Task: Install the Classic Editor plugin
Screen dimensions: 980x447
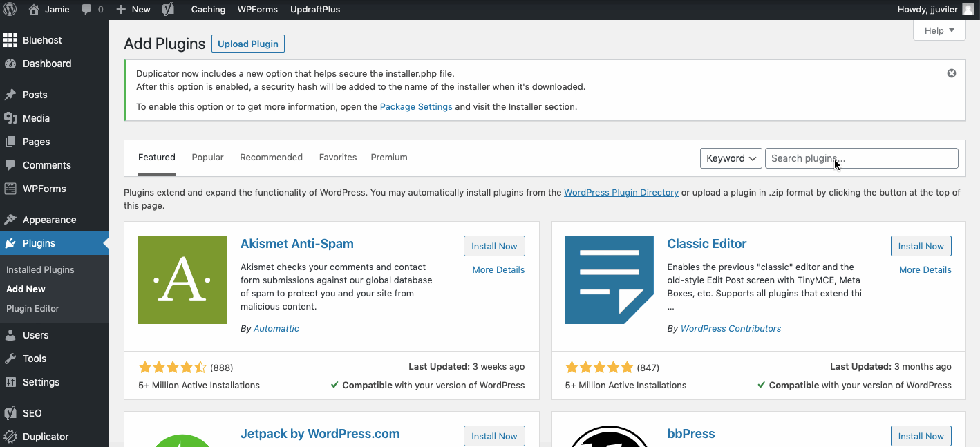Action: 921,246
